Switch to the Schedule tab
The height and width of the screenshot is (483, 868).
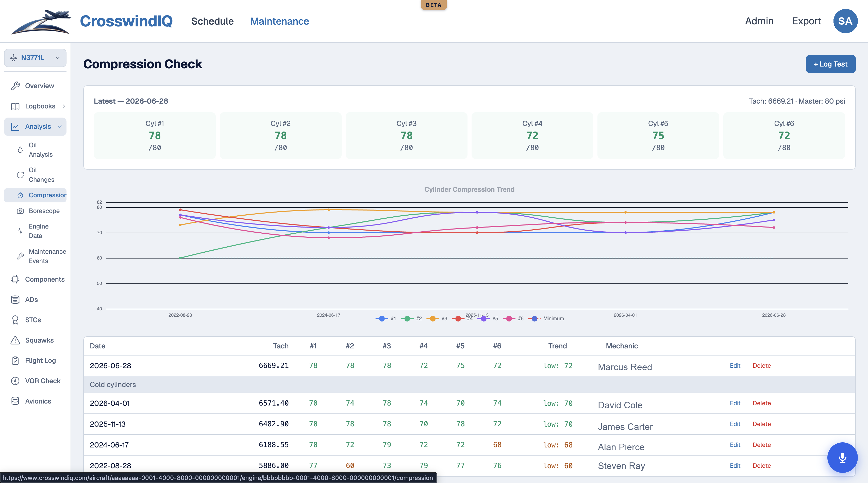pos(212,21)
